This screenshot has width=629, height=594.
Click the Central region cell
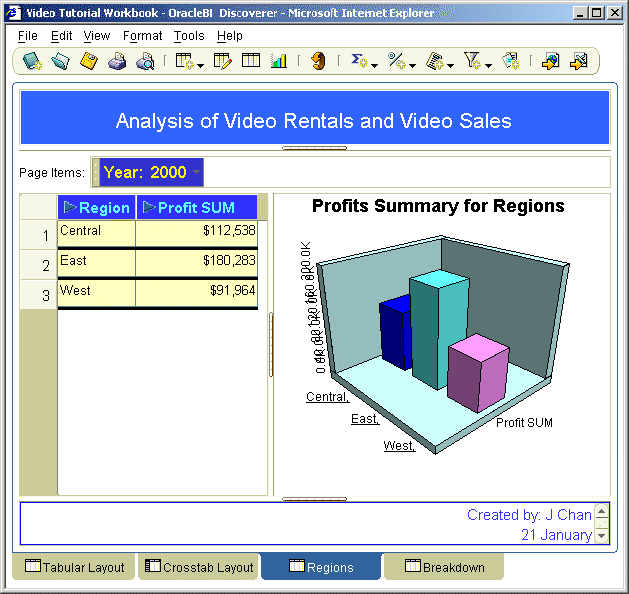[x=97, y=233]
